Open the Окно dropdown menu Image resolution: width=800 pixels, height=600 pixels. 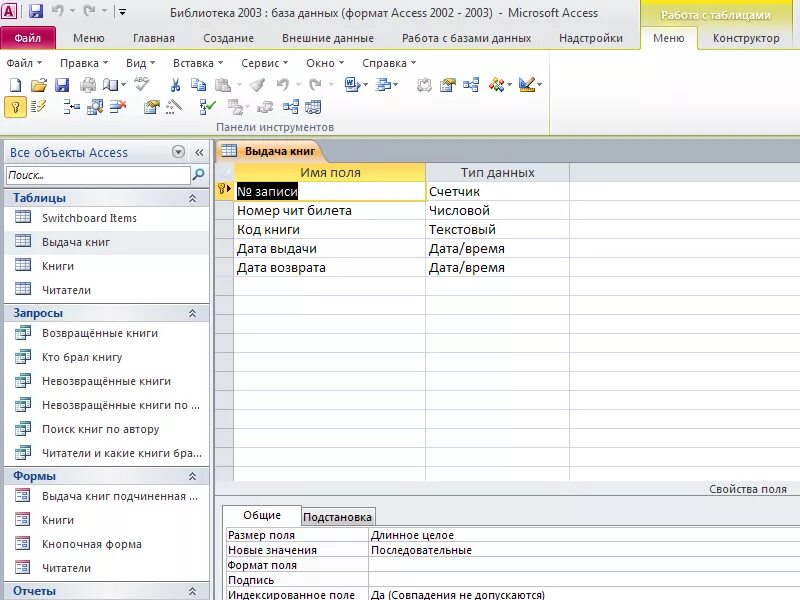pyautogui.click(x=325, y=63)
